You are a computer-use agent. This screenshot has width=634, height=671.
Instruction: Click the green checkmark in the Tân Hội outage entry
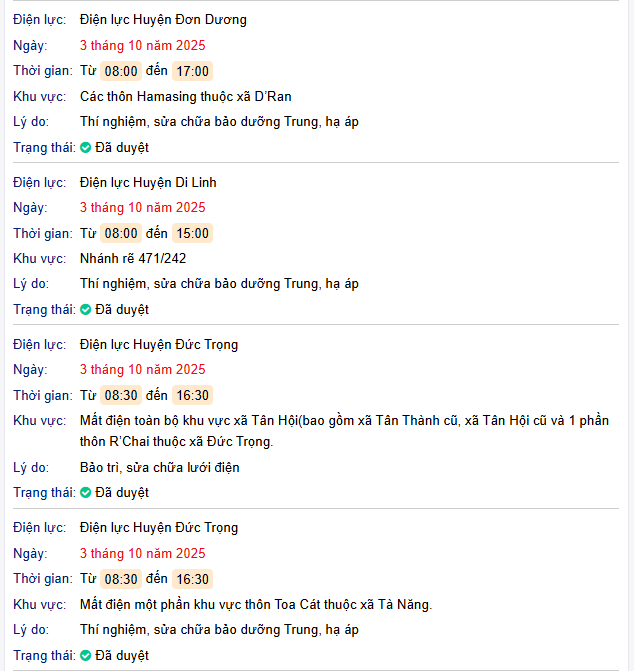tap(86, 493)
